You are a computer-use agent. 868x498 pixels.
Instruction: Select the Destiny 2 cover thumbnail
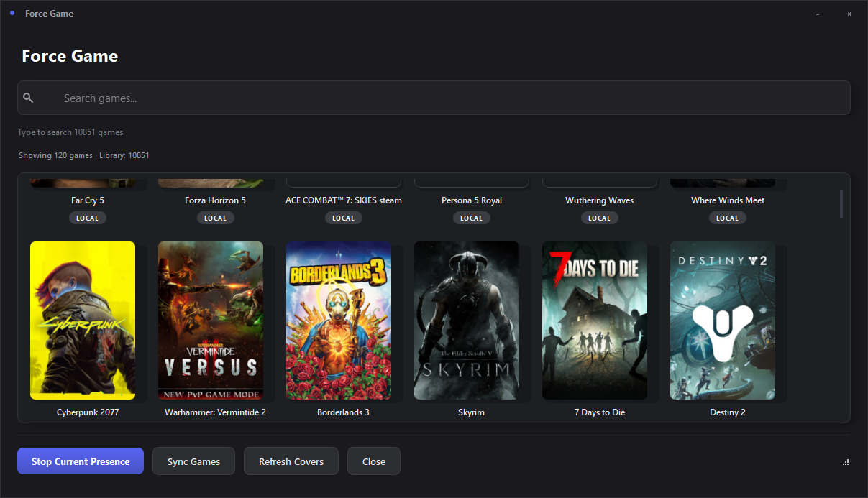pyautogui.click(x=723, y=321)
